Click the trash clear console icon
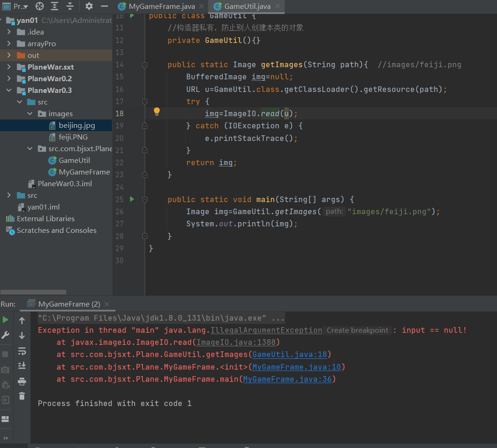 [x=22, y=396]
